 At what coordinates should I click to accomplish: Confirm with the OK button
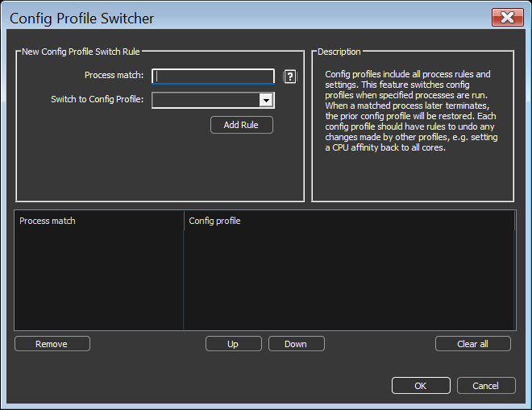(x=421, y=386)
